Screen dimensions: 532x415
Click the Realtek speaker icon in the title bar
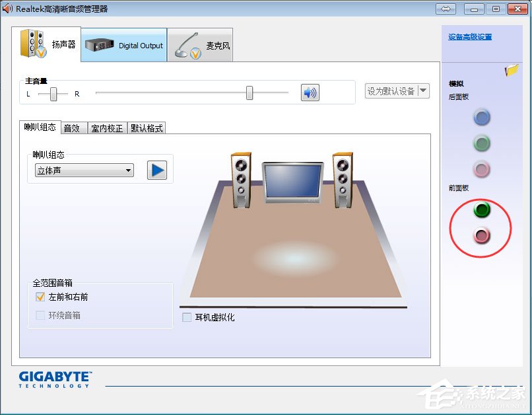pos(7,9)
